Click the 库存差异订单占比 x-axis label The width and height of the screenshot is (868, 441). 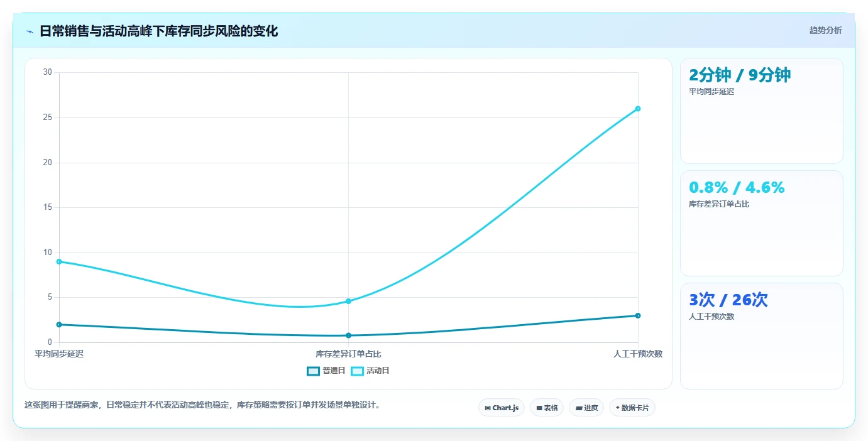pyautogui.click(x=348, y=354)
